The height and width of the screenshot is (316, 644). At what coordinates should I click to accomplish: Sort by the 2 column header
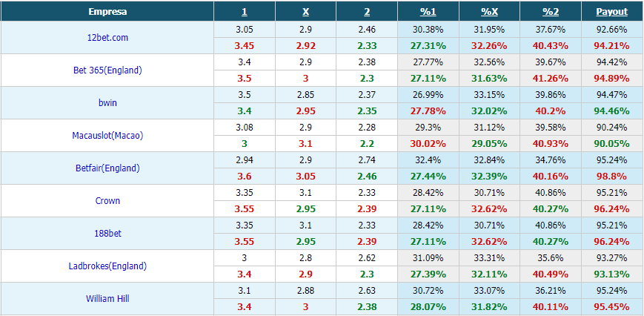[x=367, y=12]
